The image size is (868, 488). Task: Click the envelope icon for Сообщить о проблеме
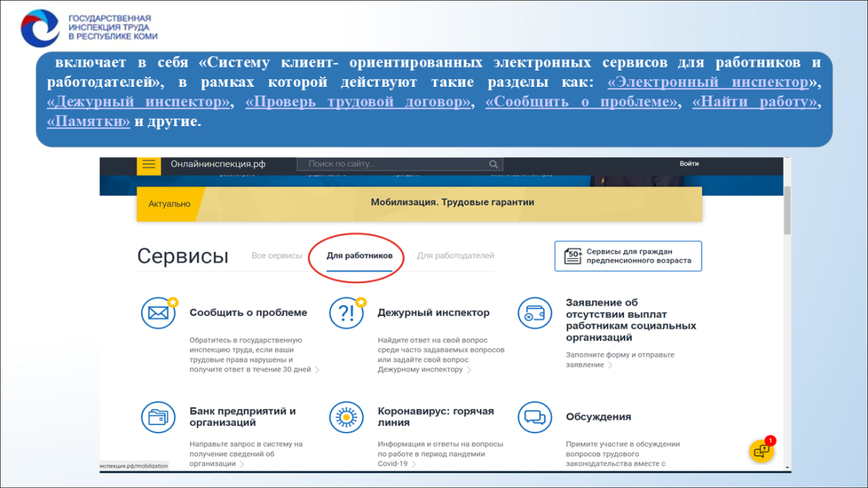(158, 313)
